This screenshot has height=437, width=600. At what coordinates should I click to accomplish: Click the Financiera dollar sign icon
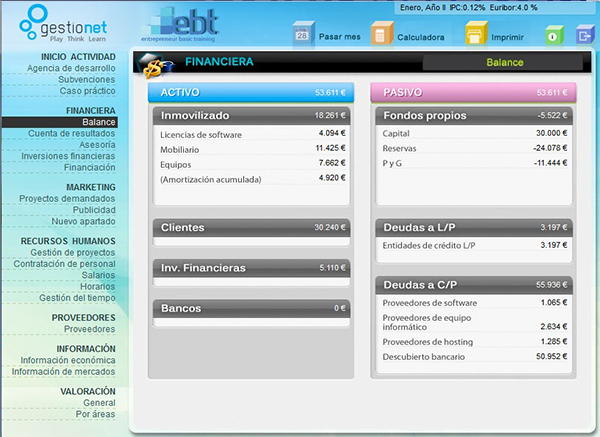[x=156, y=65]
